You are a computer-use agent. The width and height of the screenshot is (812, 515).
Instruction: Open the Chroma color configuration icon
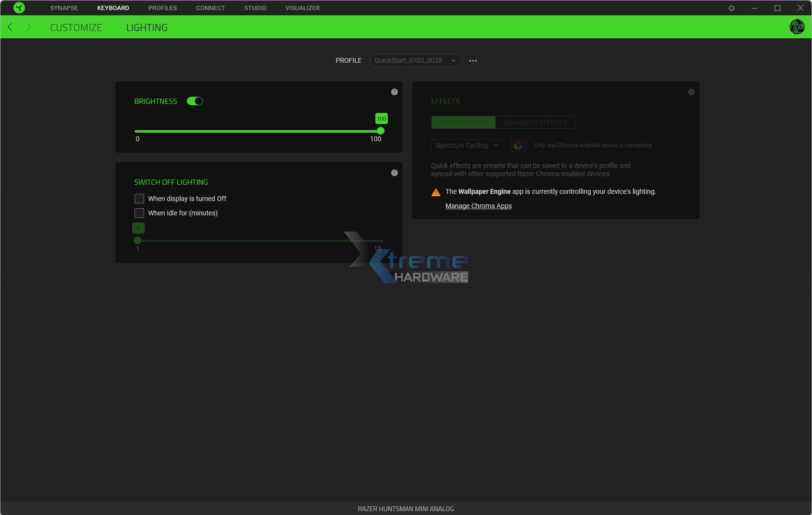[519, 146]
